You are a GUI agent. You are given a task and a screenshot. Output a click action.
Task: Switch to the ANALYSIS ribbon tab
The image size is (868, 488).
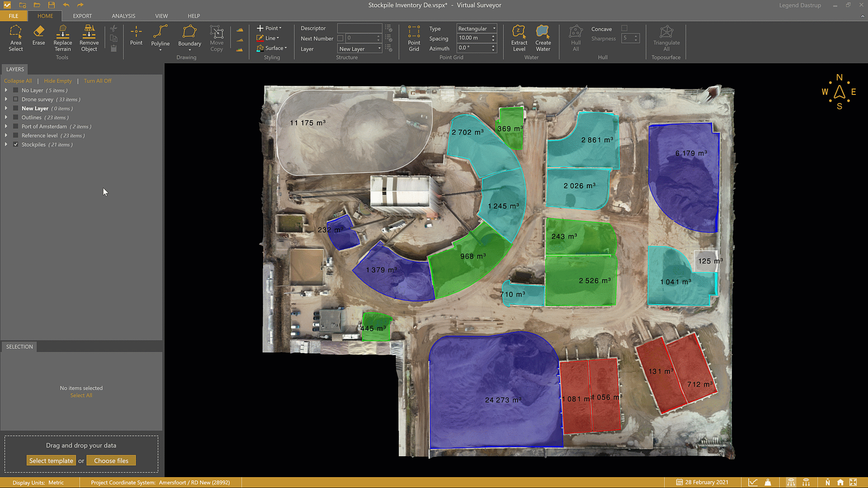[123, 16]
